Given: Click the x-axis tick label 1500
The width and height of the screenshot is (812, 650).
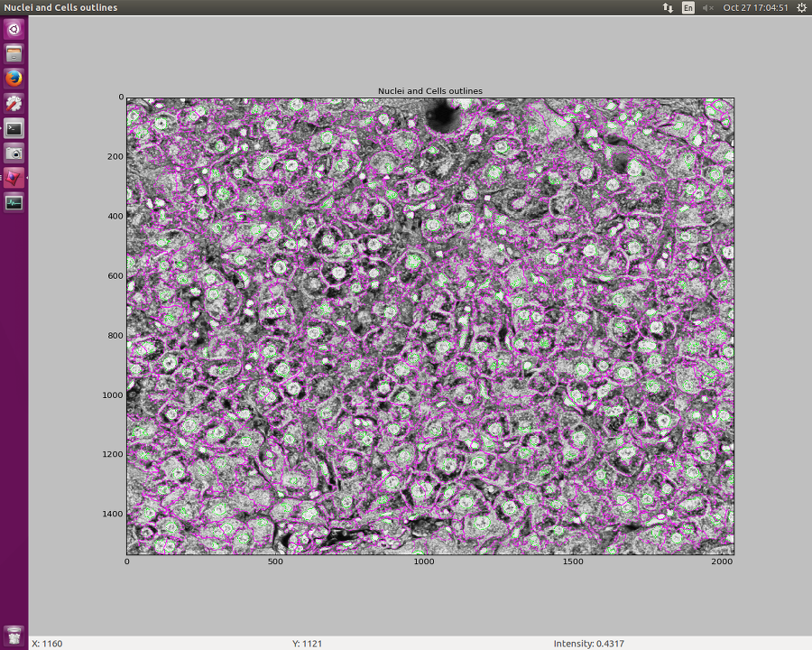Looking at the screenshot, I should pos(573,562).
